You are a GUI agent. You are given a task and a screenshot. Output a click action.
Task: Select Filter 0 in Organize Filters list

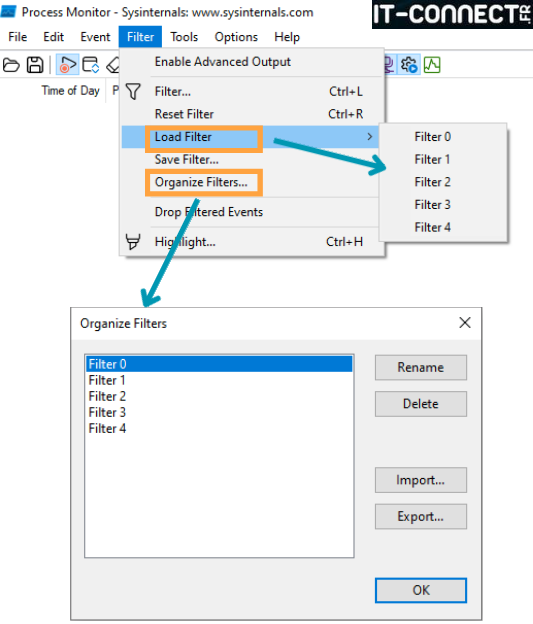[219, 364]
